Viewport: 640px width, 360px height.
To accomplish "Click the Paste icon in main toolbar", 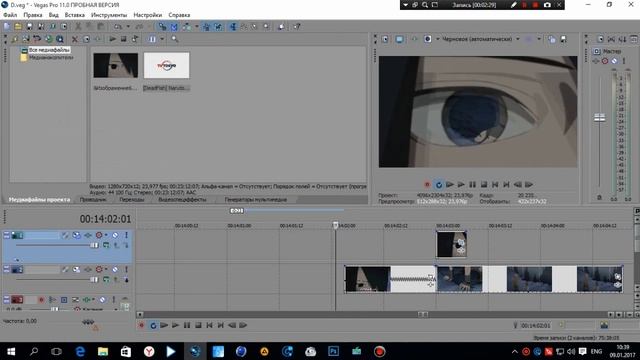I will click(100, 27).
